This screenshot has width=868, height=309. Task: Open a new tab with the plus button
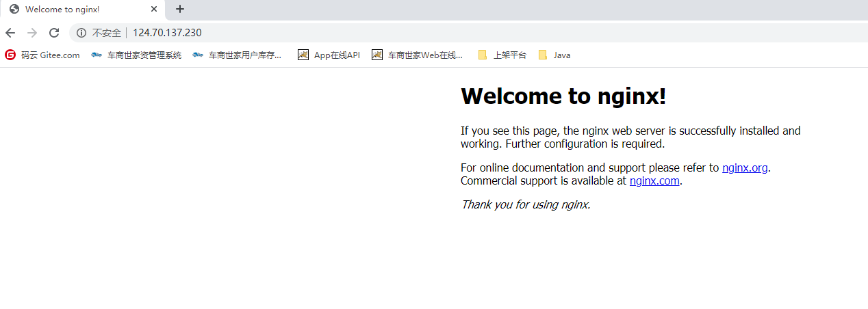(180, 9)
